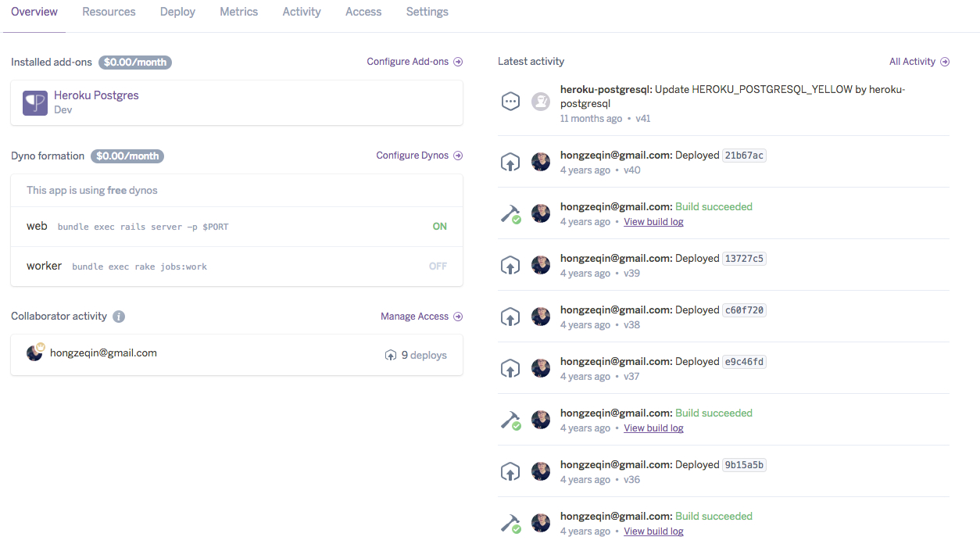Click the commit hash c60f720
980x544 pixels.
[x=744, y=310]
